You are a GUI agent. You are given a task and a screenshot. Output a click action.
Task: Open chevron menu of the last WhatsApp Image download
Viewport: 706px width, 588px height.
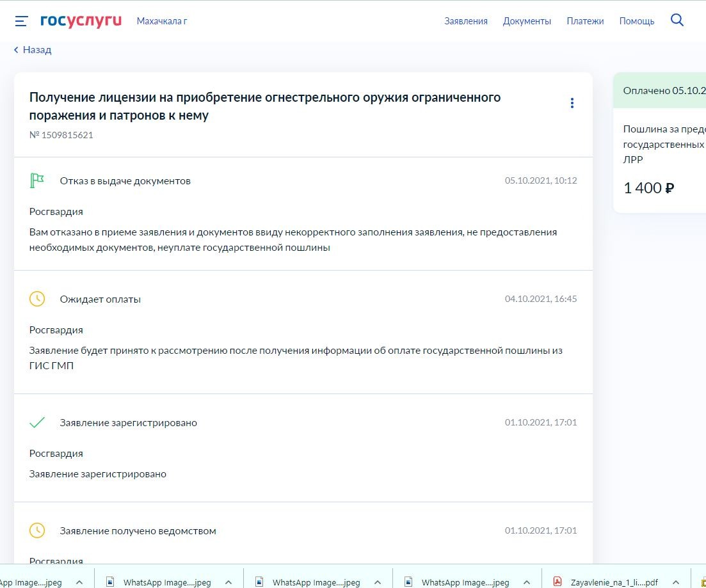click(526, 582)
